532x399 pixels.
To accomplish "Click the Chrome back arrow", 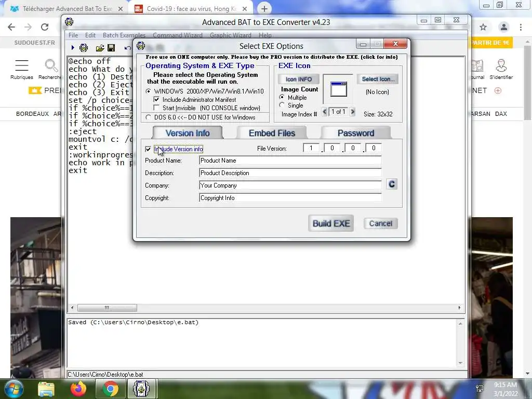I will click(x=11, y=27).
